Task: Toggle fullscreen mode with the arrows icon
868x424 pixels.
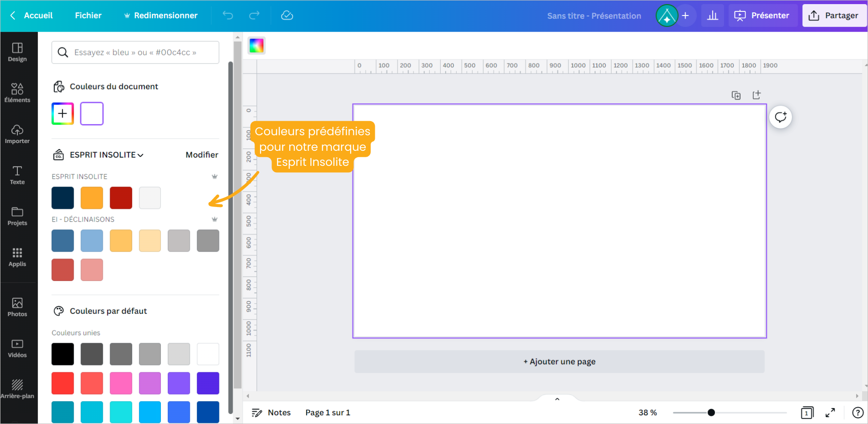Action: pos(830,413)
